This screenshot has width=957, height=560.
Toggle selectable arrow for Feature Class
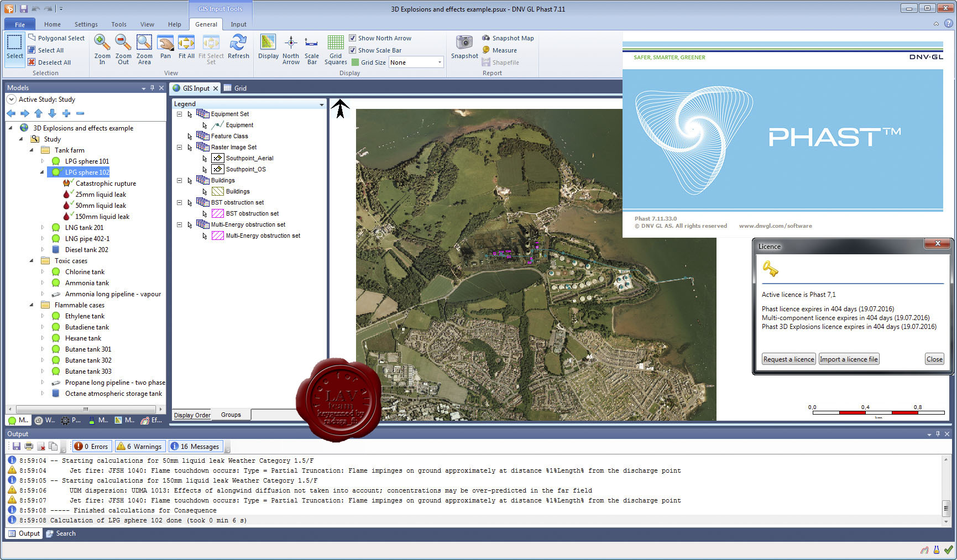click(190, 137)
